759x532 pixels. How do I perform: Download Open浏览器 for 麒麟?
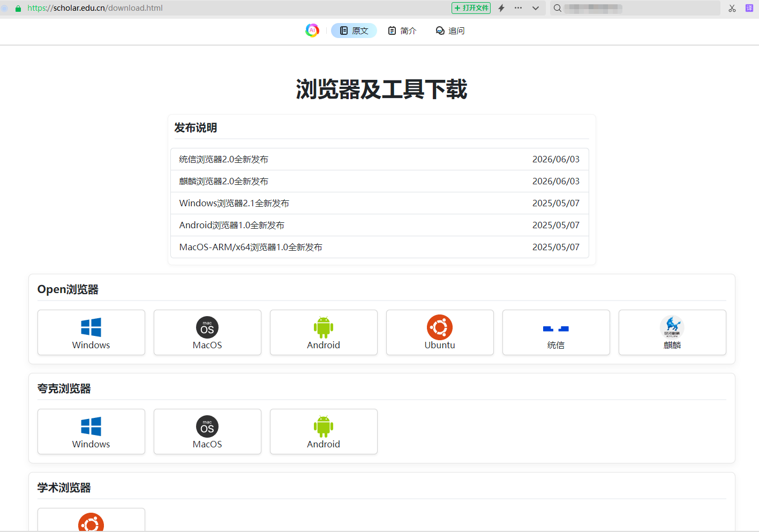point(672,332)
